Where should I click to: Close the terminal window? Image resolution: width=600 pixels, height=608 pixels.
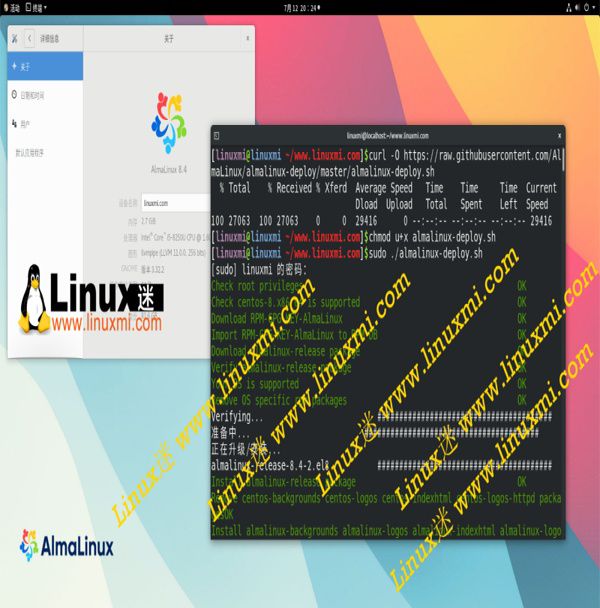point(559,136)
